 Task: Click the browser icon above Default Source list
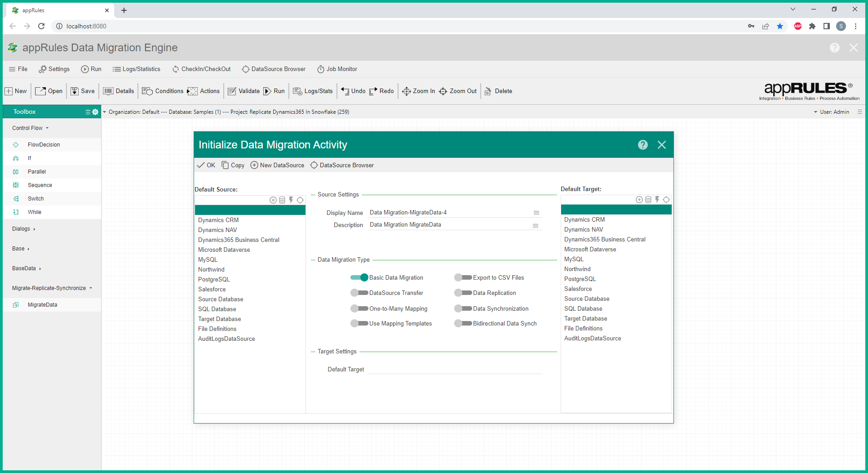pyautogui.click(x=300, y=200)
